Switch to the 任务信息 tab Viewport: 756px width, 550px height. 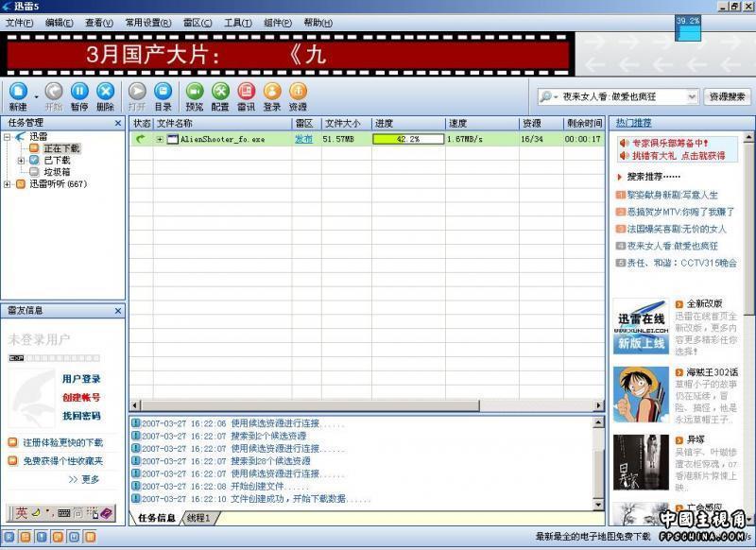pos(156,518)
